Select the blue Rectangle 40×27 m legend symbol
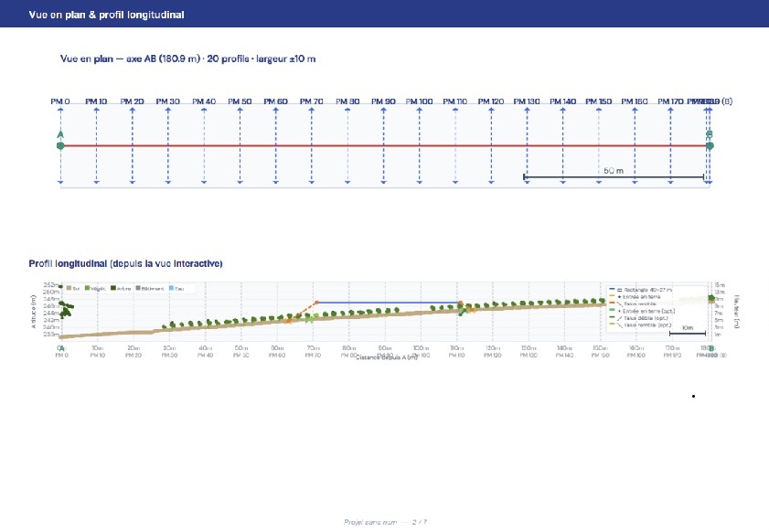This screenshot has width=769, height=532. 612,289
